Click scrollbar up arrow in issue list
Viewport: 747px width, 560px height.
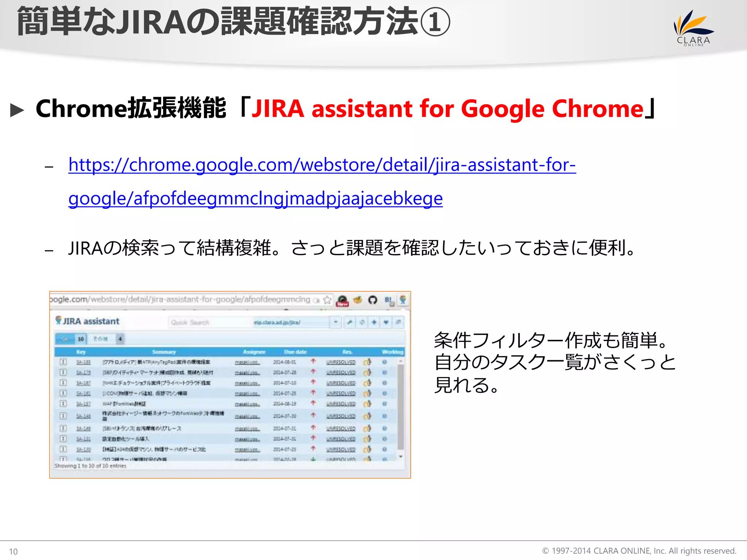tap(400, 361)
